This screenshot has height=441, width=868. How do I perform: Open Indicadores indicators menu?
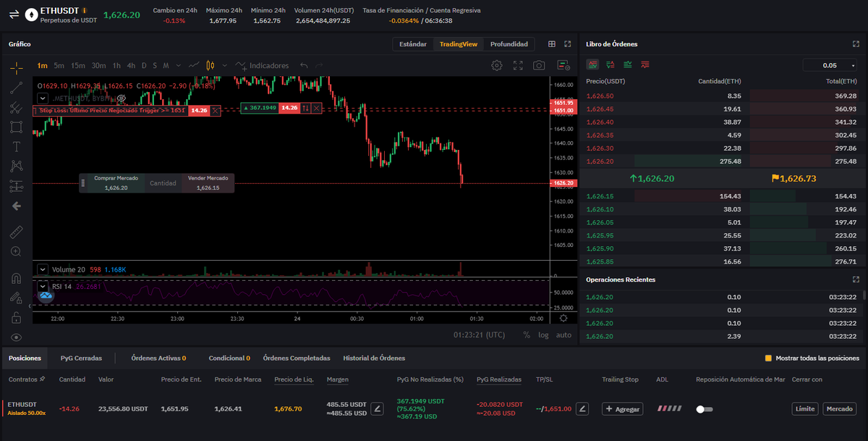(x=262, y=66)
